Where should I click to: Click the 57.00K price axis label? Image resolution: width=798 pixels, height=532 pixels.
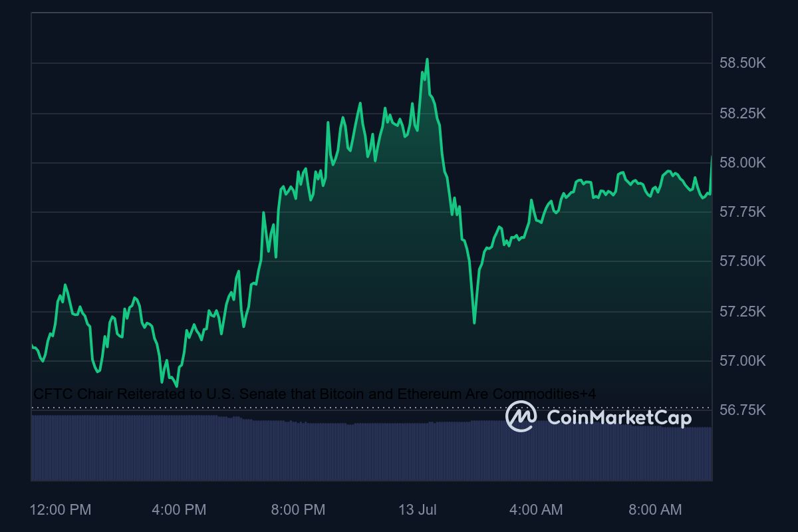click(742, 360)
